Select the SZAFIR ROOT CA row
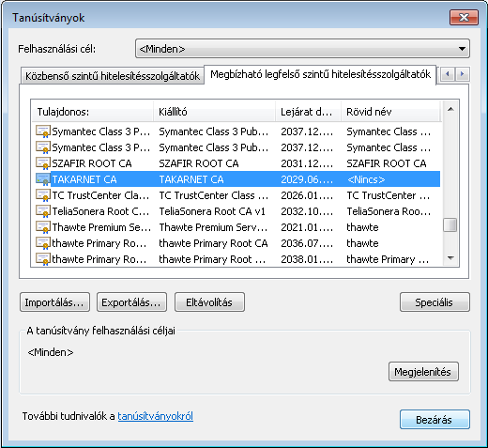This screenshot has width=488, height=448. [236, 163]
